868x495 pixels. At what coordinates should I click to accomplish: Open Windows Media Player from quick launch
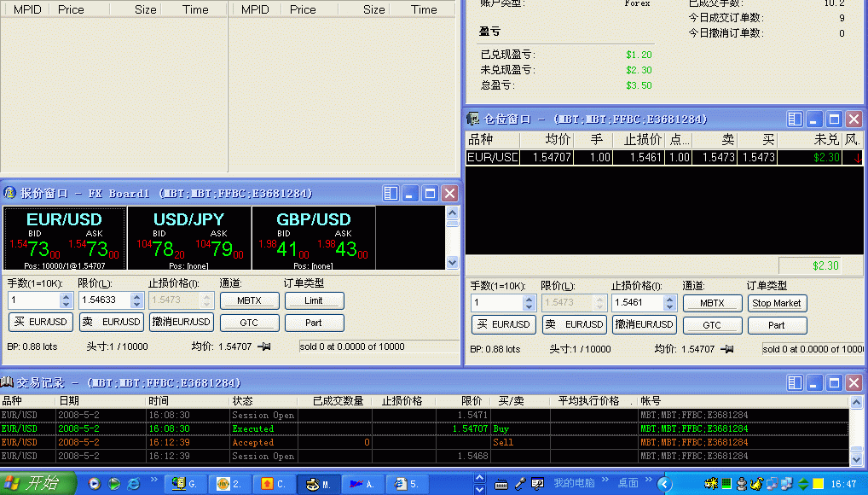tap(95, 484)
